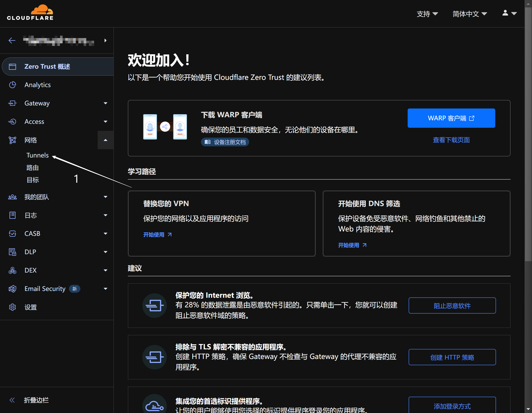Expand the Access submenu arrow
This screenshot has width=532, height=413.
pyautogui.click(x=106, y=121)
